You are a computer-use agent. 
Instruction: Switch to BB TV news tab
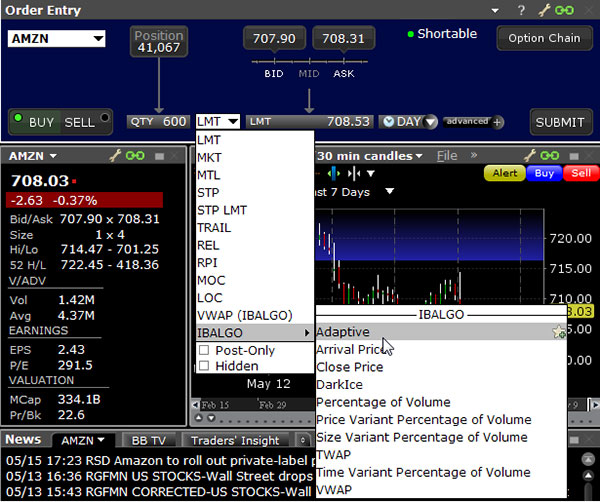[148, 440]
